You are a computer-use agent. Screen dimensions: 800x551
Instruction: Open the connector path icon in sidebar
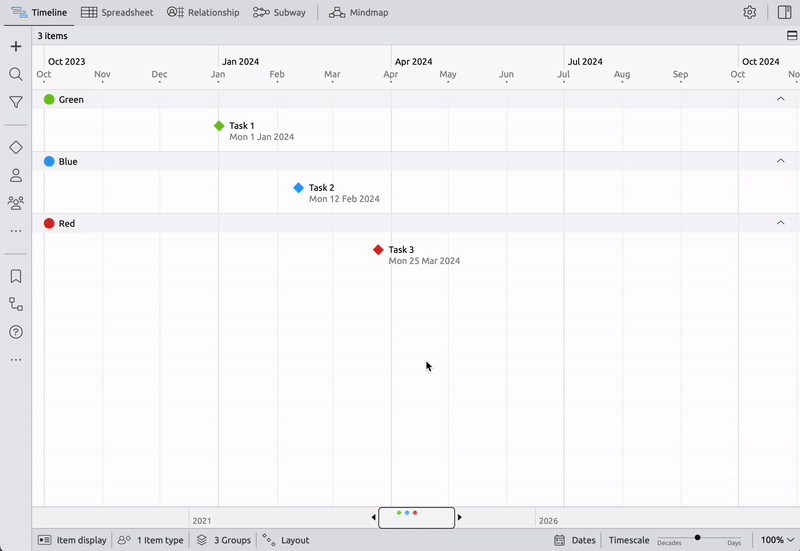point(16,304)
